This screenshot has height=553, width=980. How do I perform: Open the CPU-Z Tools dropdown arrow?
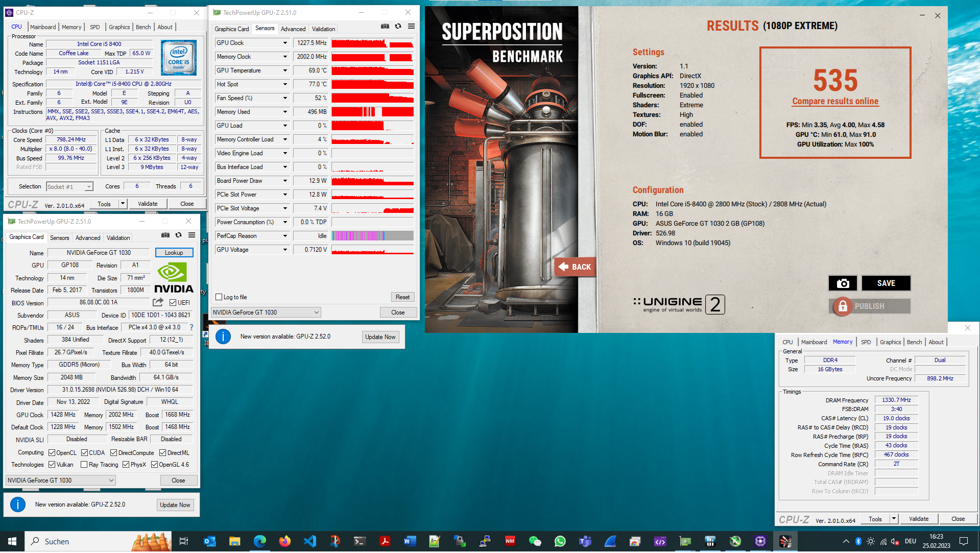[x=123, y=204]
